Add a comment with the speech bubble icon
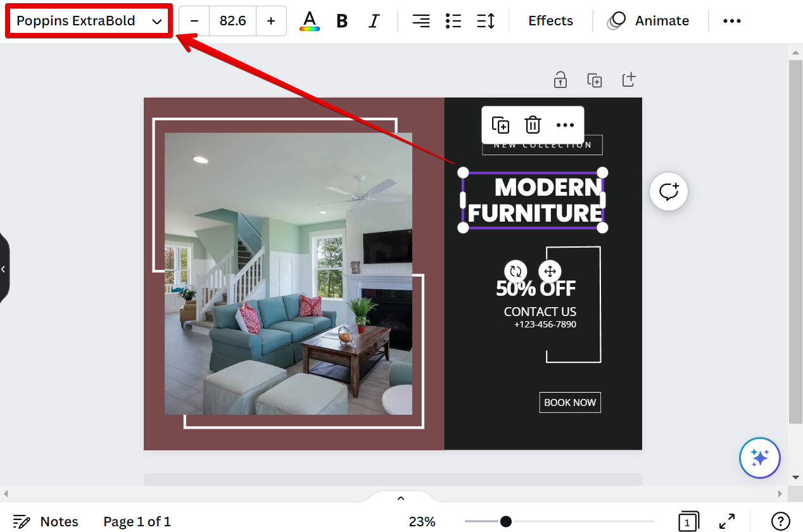803x532 pixels. point(669,191)
